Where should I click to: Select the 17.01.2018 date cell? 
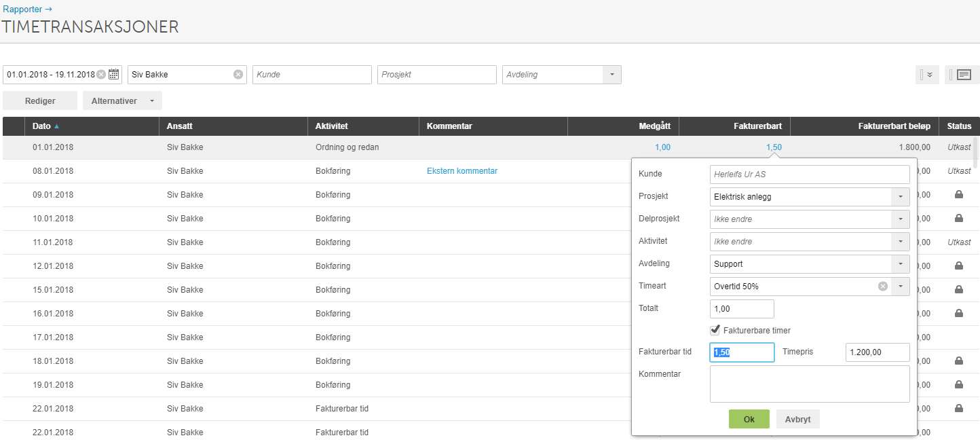53,337
